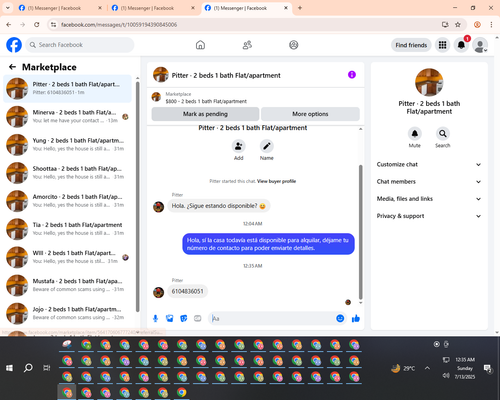Click More options button
The width and height of the screenshot is (500, 400).
(310, 114)
